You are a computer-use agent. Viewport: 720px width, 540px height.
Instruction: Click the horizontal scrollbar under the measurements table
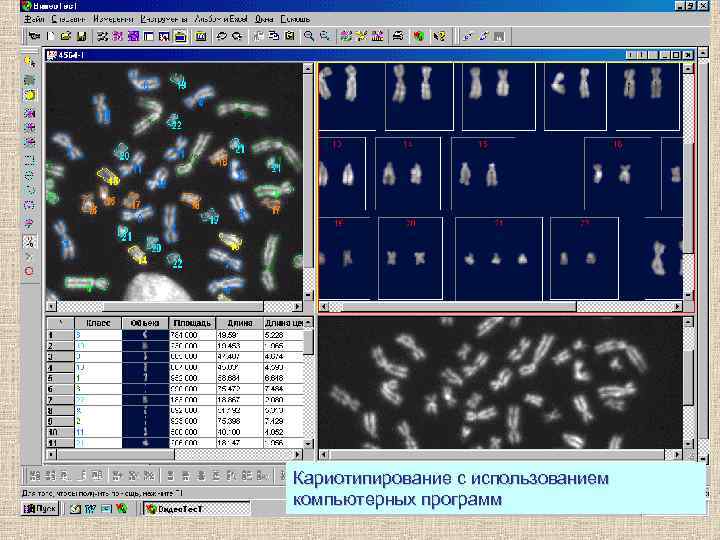point(174,454)
